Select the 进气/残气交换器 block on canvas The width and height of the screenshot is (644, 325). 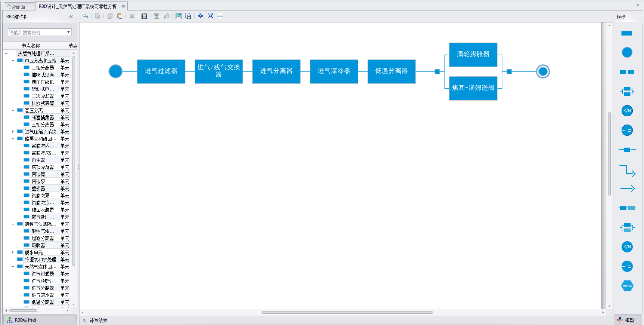(x=219, y=71)
